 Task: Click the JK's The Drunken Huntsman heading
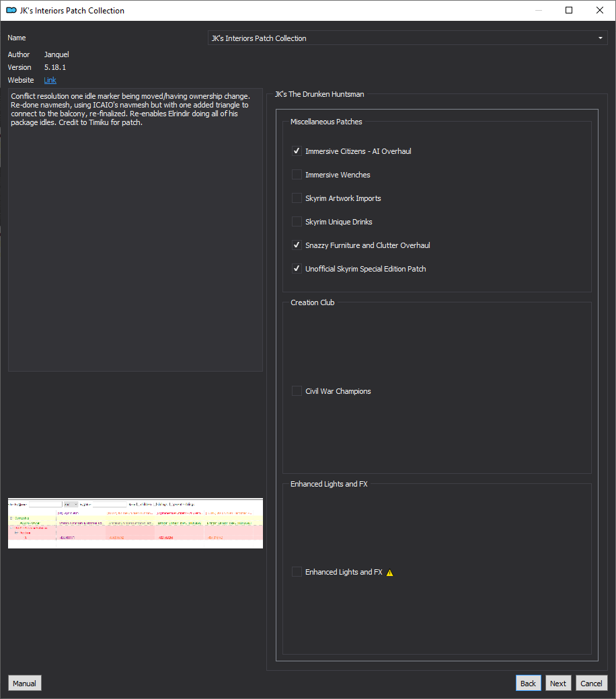click(x=319, y=94)
